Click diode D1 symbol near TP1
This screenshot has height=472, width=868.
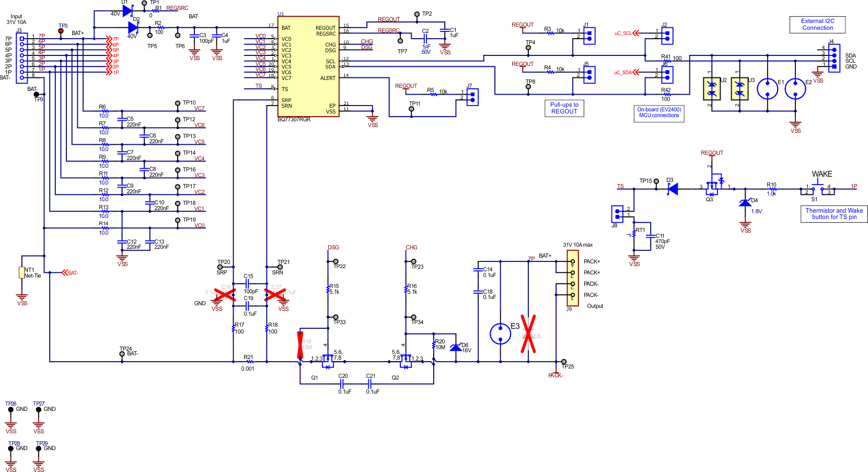128,11
